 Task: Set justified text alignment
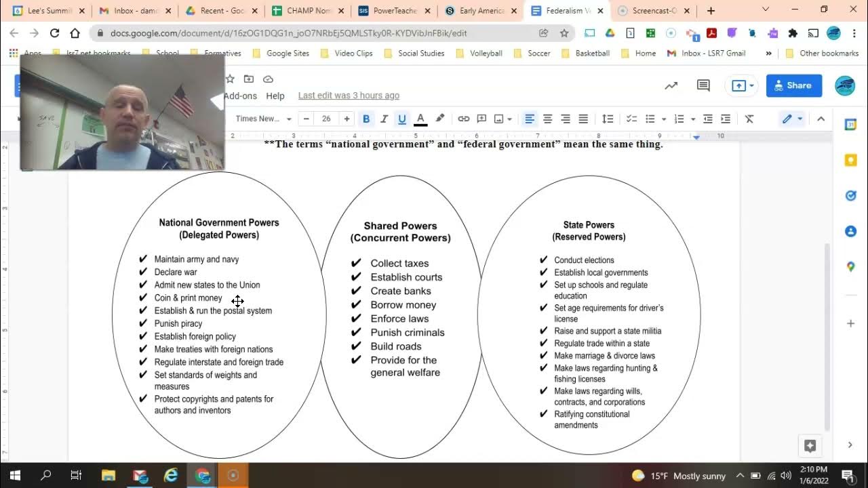[x=583, y=119]
